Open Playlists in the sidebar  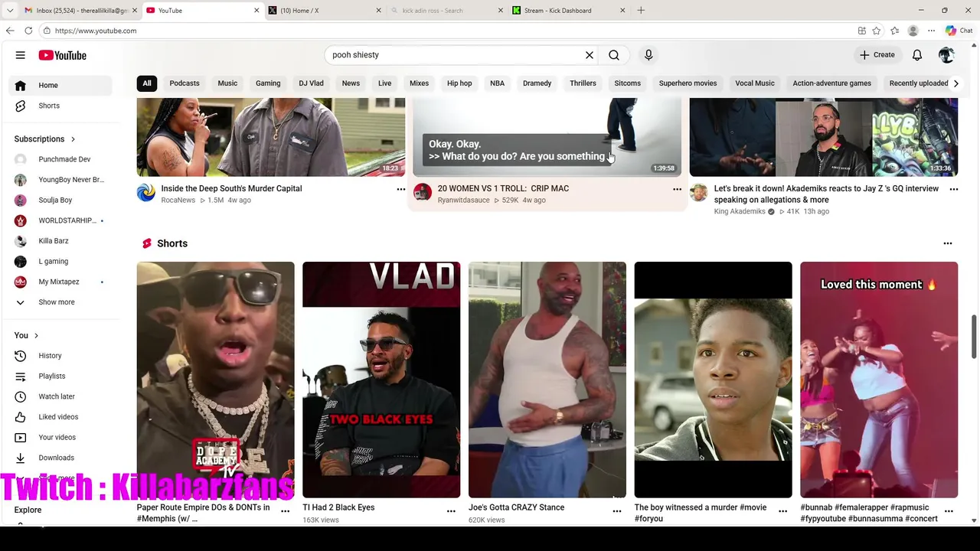(x=61, y=376)
